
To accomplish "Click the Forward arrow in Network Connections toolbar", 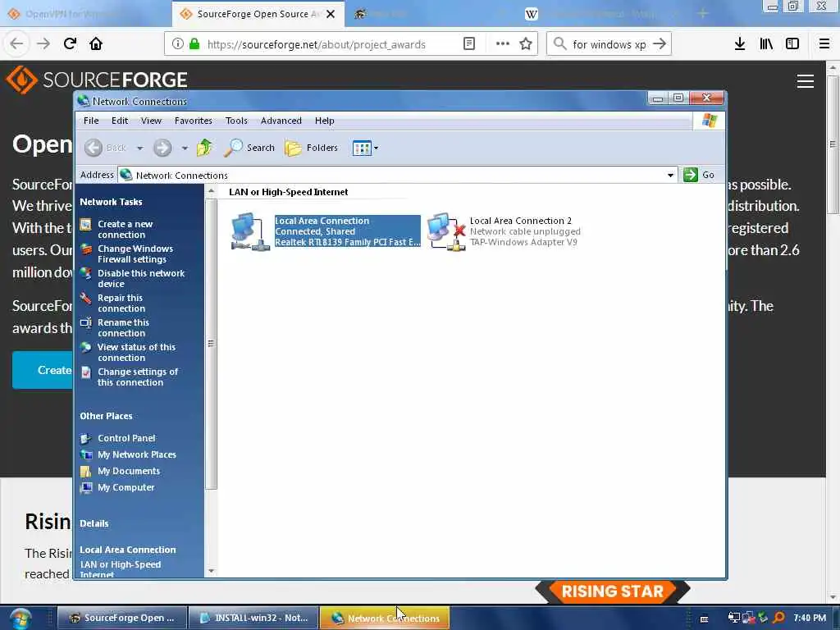I will 162,148.
